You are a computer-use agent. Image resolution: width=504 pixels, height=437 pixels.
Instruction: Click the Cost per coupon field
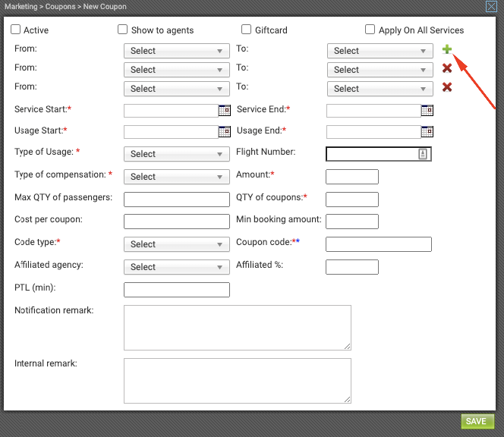(x=177, y=222)
